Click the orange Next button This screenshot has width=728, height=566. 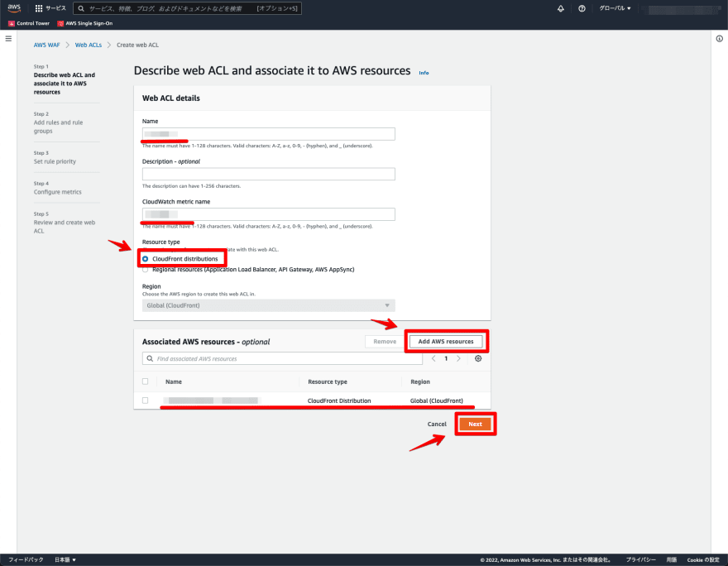[475, 424]
